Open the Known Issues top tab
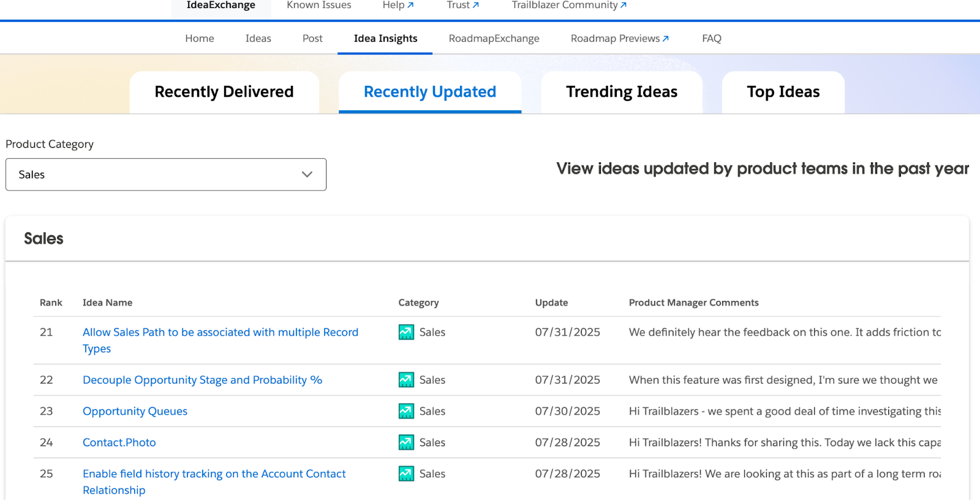This screenshot has width=980, height=500. coord(319,6)
